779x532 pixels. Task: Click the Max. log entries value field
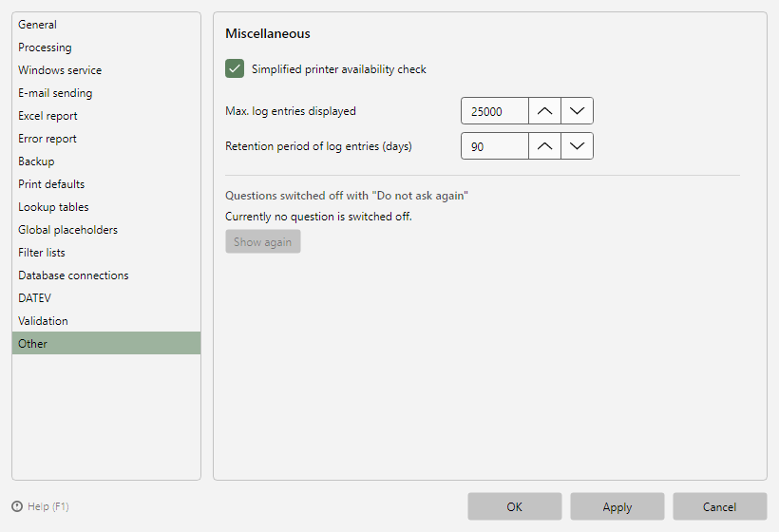coord(495,111)
